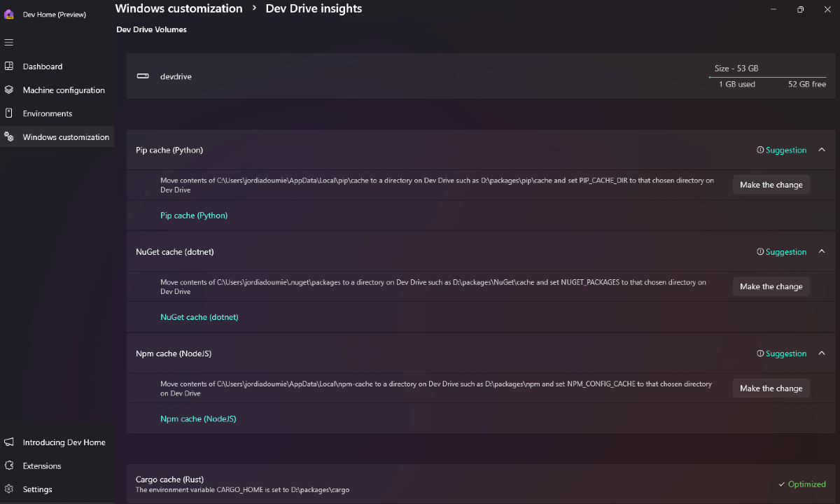Image resolution: width=840 pixels, height=504 pixels.
Task: Click the Settings gear icon
Action: (x=9, y=489)
